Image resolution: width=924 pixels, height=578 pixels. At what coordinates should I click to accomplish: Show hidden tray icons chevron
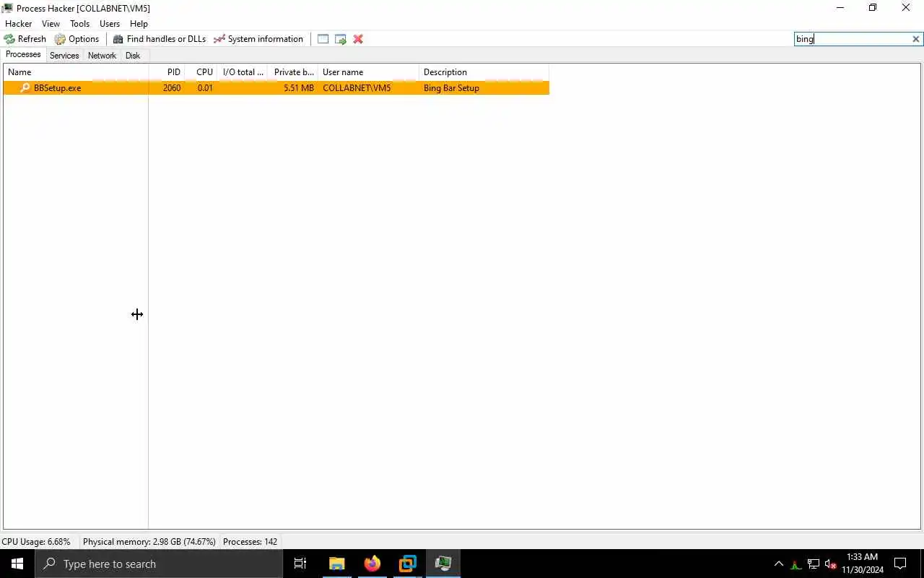click(778, 564)
